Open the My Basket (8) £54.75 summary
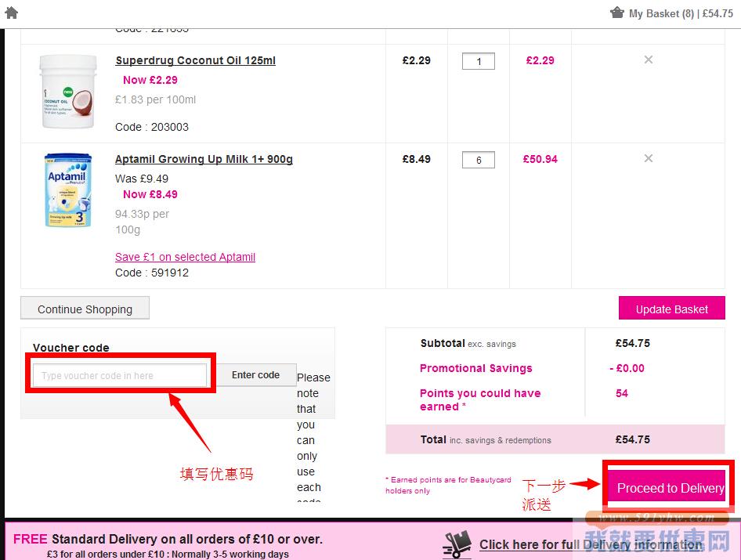This screenshot has height=560, width=741. [x=681, y=13]
